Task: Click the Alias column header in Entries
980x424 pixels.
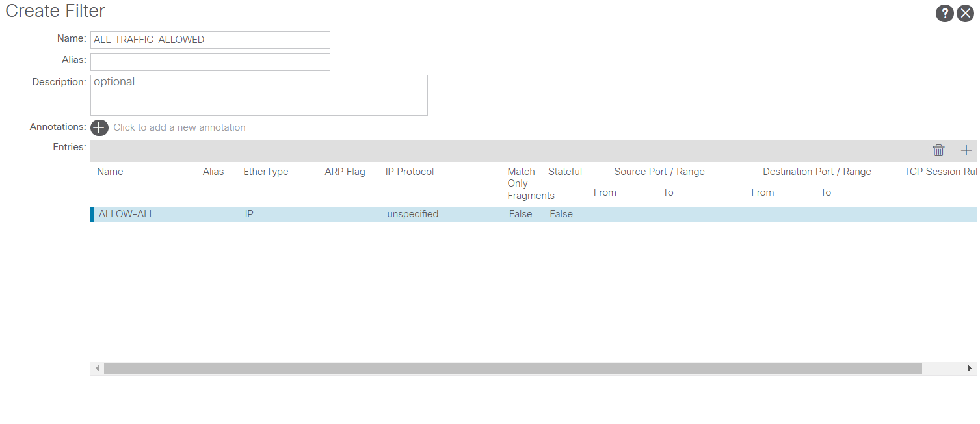Action: (213, 172)
